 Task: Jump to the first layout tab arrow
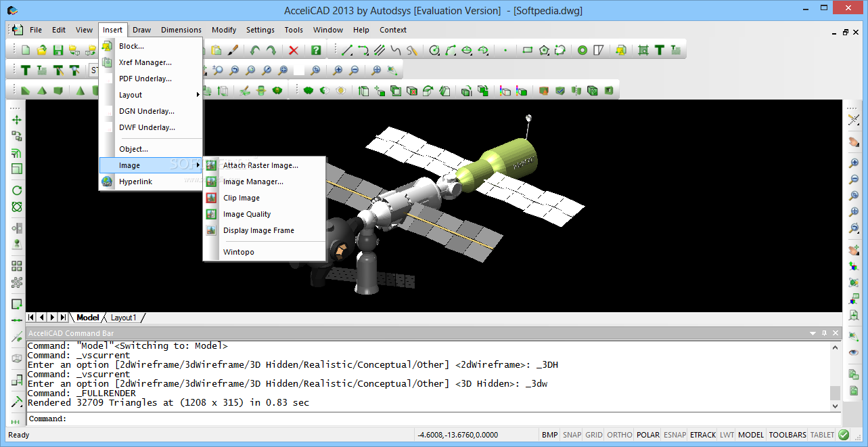click(31, 318)
